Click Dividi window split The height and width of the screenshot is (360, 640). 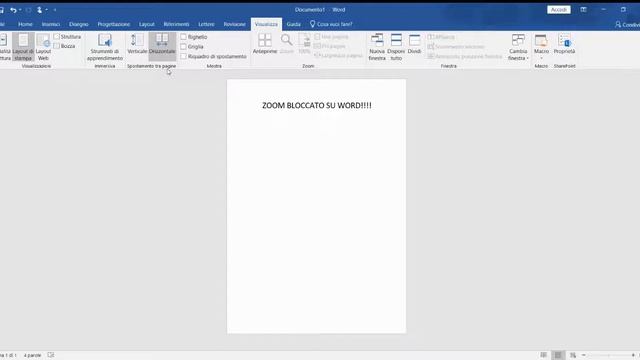[414, 44]
